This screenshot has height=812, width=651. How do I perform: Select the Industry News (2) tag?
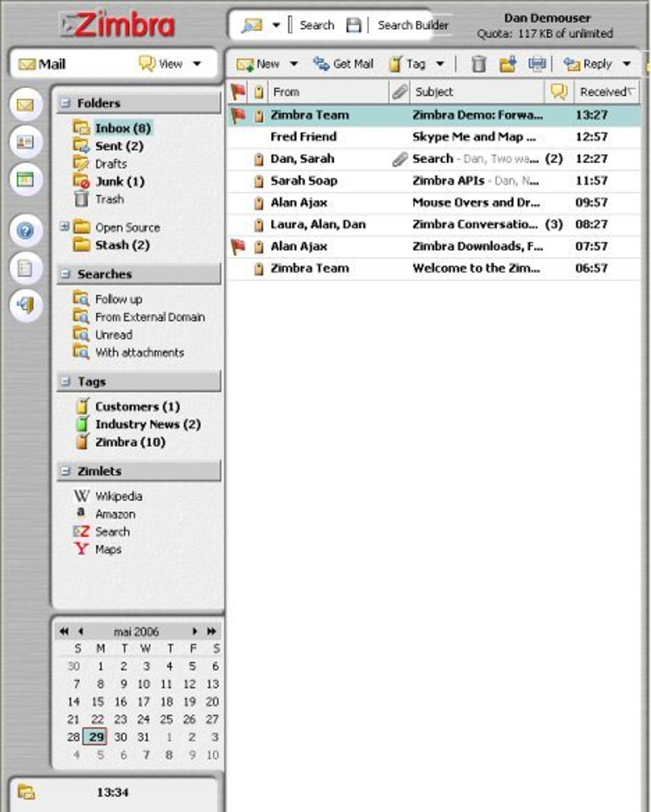click(139, 424)
